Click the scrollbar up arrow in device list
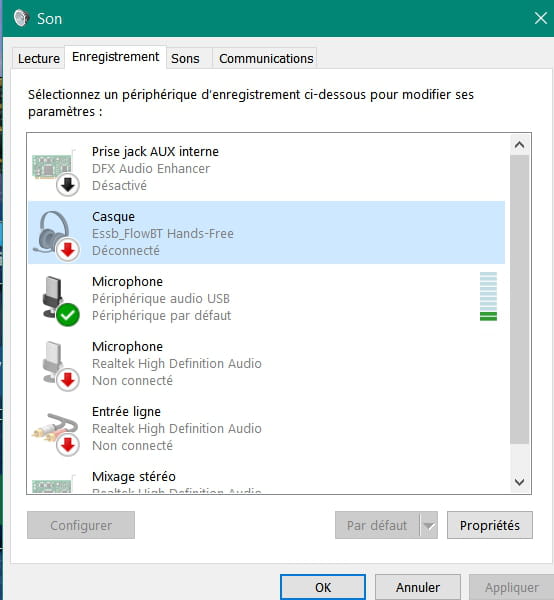This screenshot has height=600, width=554. point(519,145)
